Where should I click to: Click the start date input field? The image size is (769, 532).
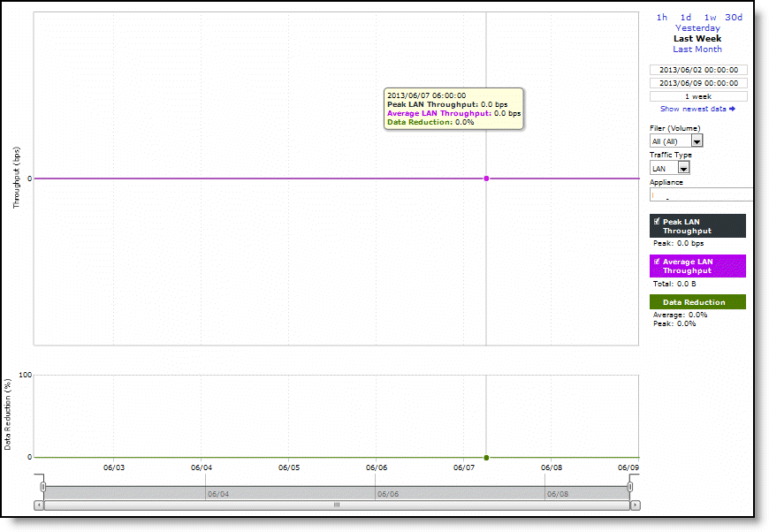698,70
